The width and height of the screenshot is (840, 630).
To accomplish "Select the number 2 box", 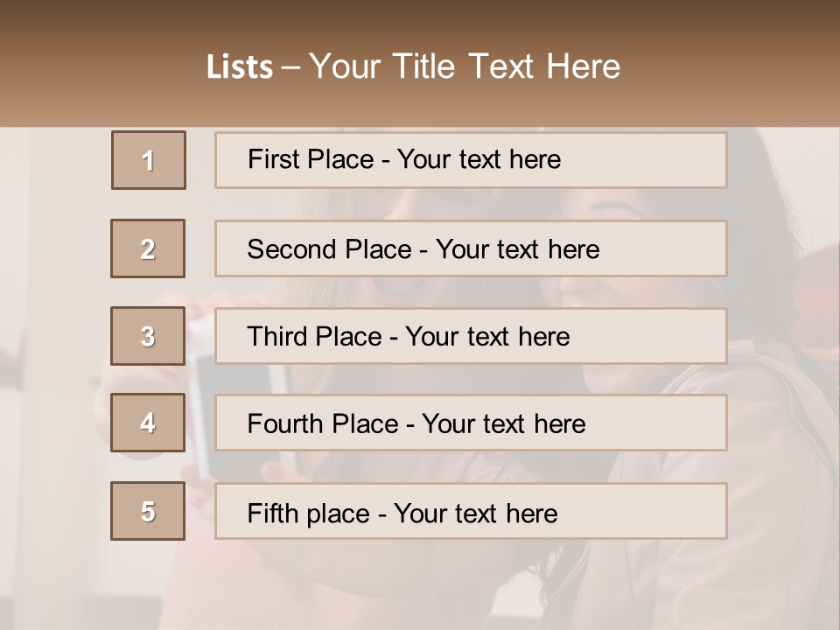I will [148, 248].
